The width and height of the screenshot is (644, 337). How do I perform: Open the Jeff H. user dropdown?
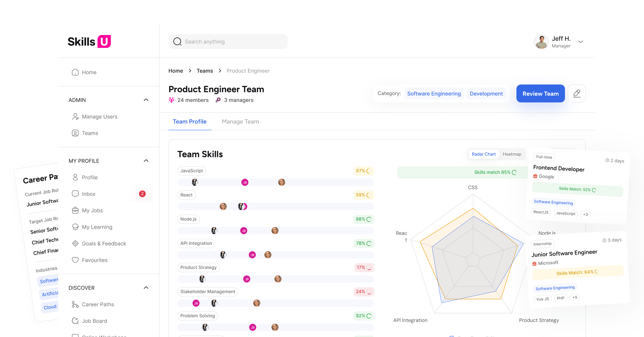[x=580, y=42]
